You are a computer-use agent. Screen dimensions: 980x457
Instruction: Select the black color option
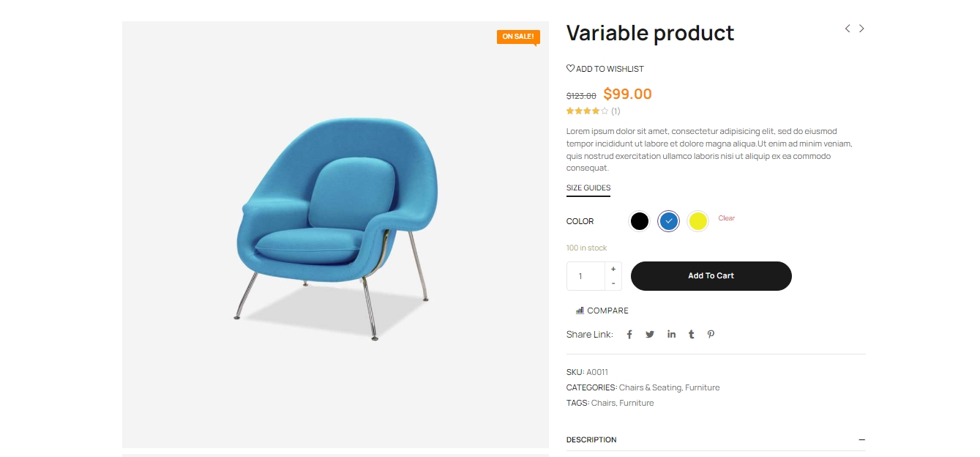pyautogui.click(x=639, y=220)
